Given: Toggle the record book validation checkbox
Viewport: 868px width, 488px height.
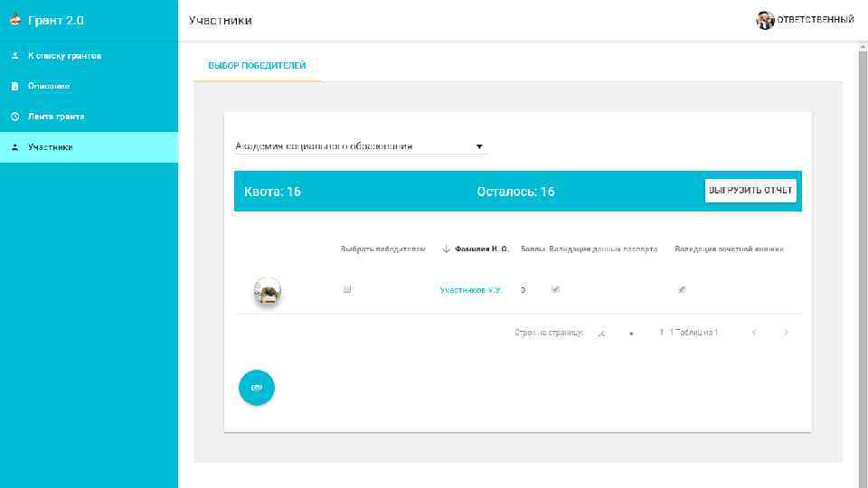Looking at the screenshot, I should pos(682,289).
